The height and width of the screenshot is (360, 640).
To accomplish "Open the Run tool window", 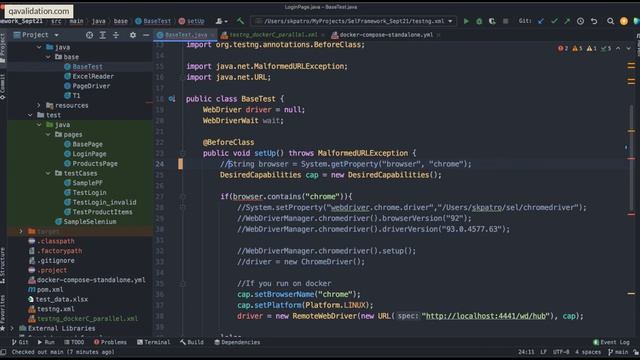I will (x=46, y=342).
